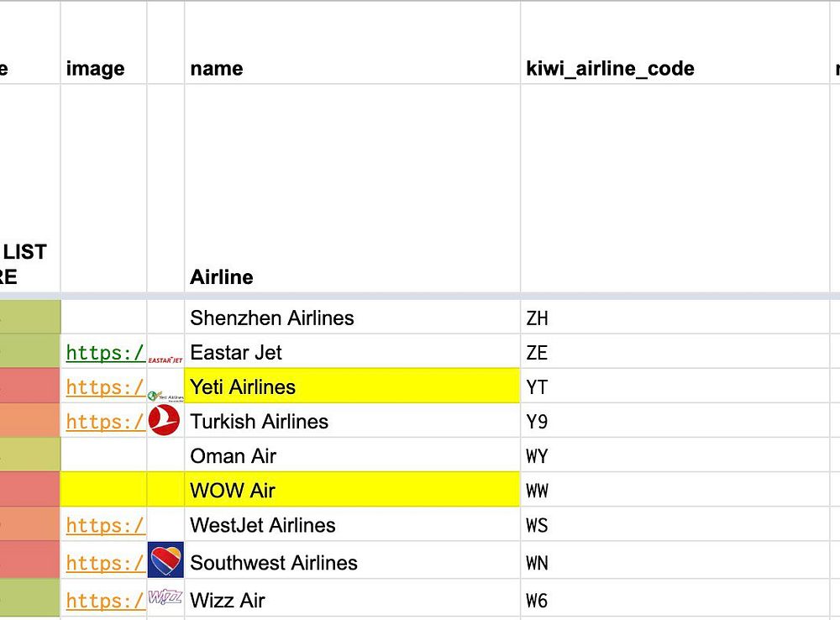Click the Southwest Airlines heart logo

click(165, 560)
